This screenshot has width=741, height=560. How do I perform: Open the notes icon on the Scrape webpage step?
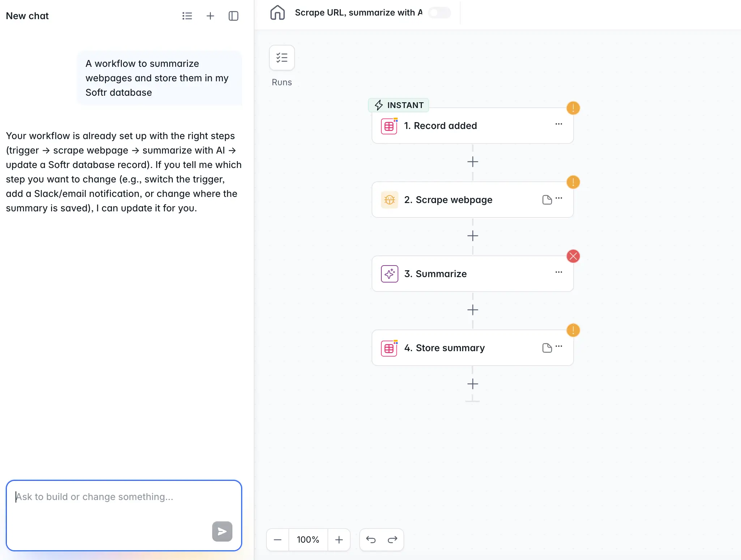click(x=546, y=199)
